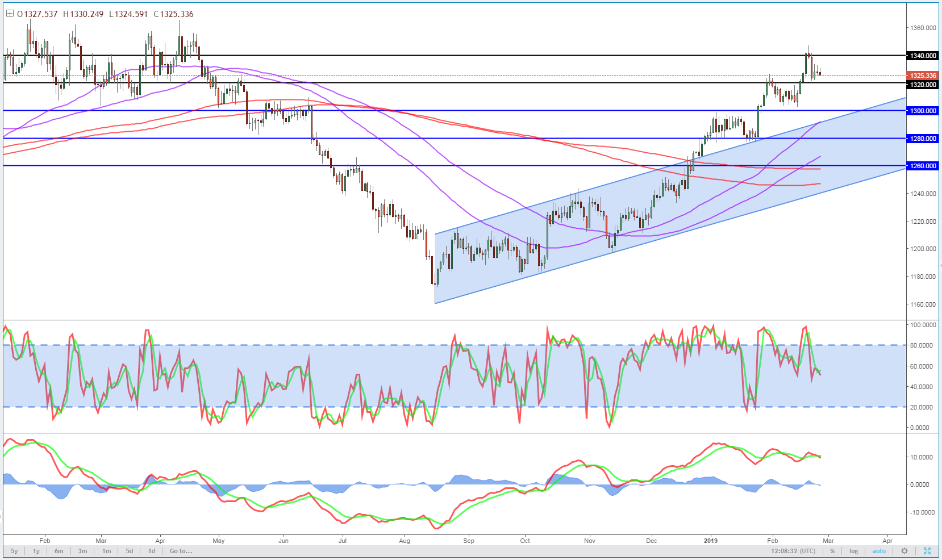Image resolution: width=942 pixels, height=560 pixels.
Task: Click the 12:08:32 (UTC) clock timezone
Action: [793, 551]
